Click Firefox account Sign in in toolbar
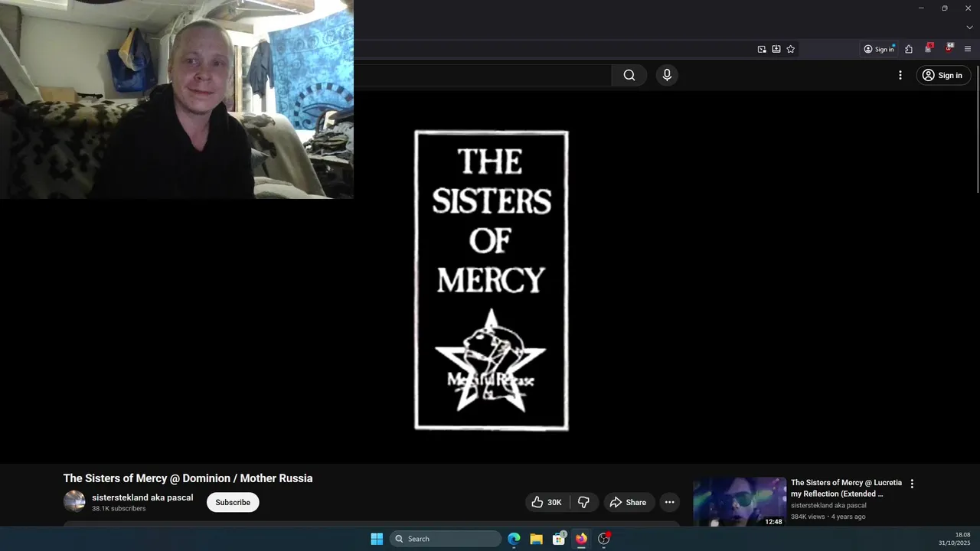 879,49
